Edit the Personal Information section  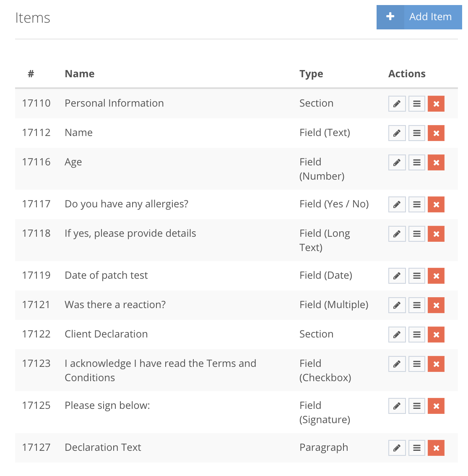pos(397,104)
